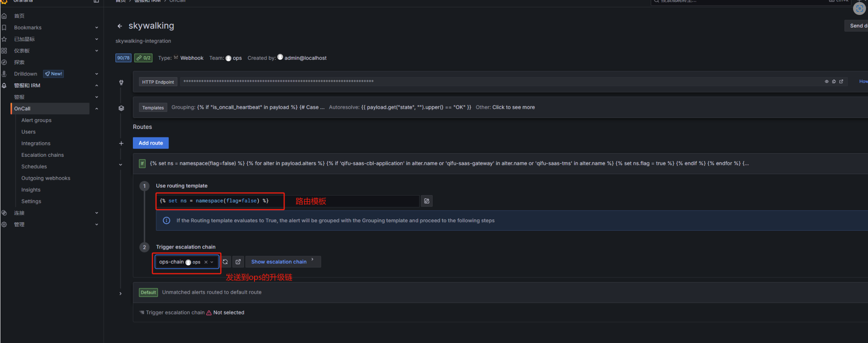This screenshot has height=343, width=868.
Task: Click the home icon beside 首页
Action: point(4,16)
